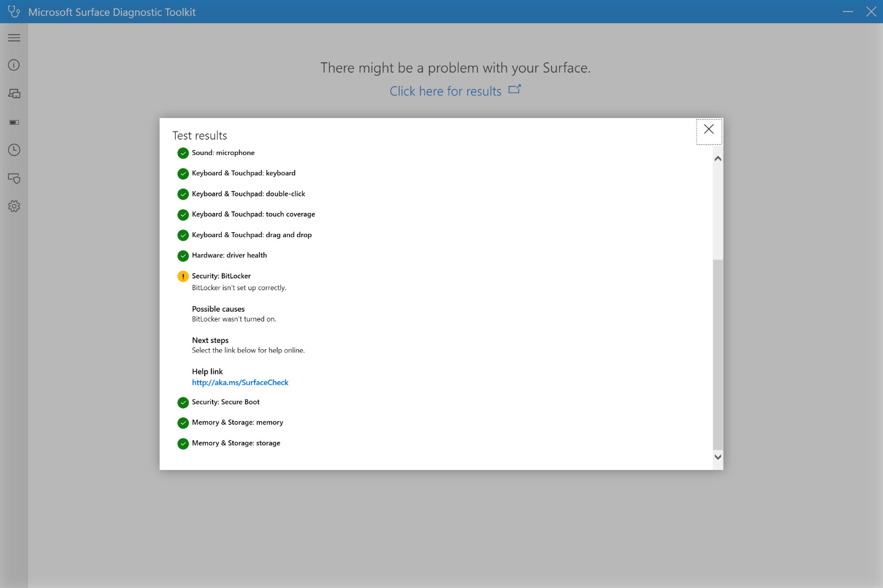
Task: Click the 'Next steps' heading
Action: click(210, 340)
